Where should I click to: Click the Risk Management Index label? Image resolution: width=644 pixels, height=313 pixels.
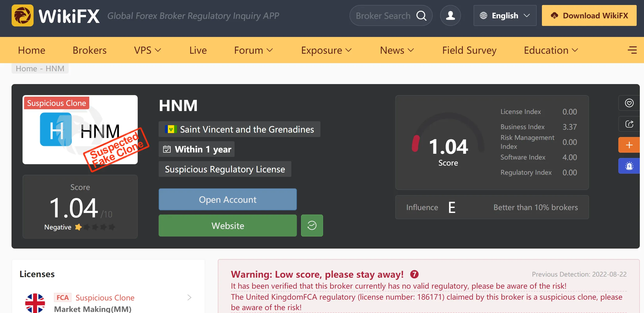(x=527, y=142)
